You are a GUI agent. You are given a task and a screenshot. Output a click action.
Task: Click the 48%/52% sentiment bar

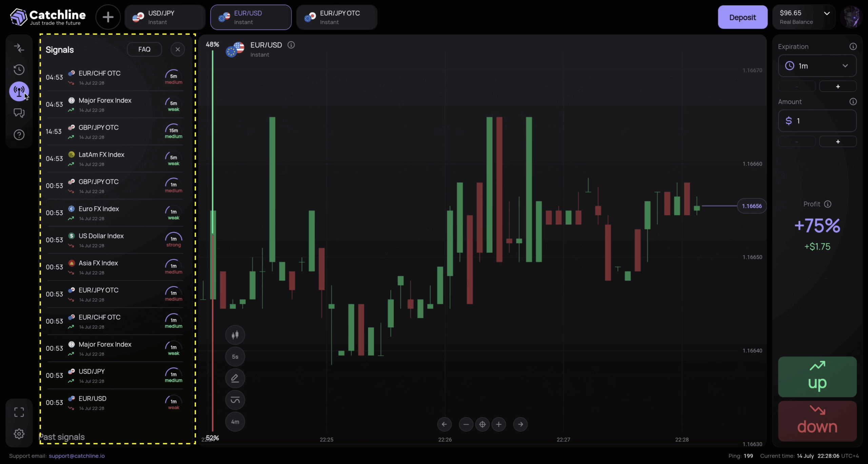(x=213, y=241)
